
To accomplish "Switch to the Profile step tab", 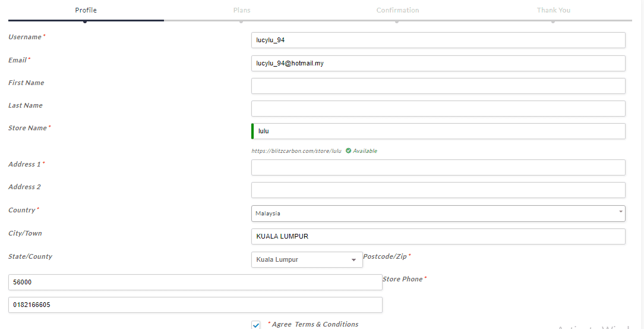I will pos(86,10).
